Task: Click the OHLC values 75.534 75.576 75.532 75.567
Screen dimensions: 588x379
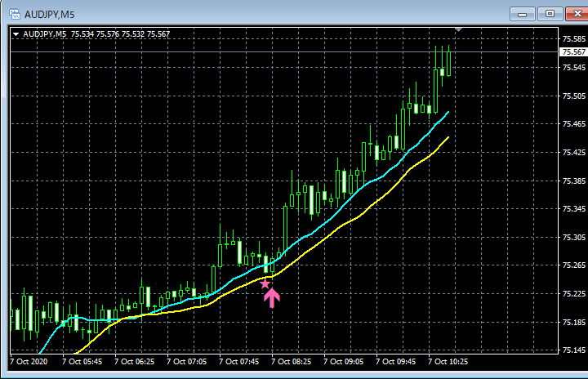Action: point(120,34)
